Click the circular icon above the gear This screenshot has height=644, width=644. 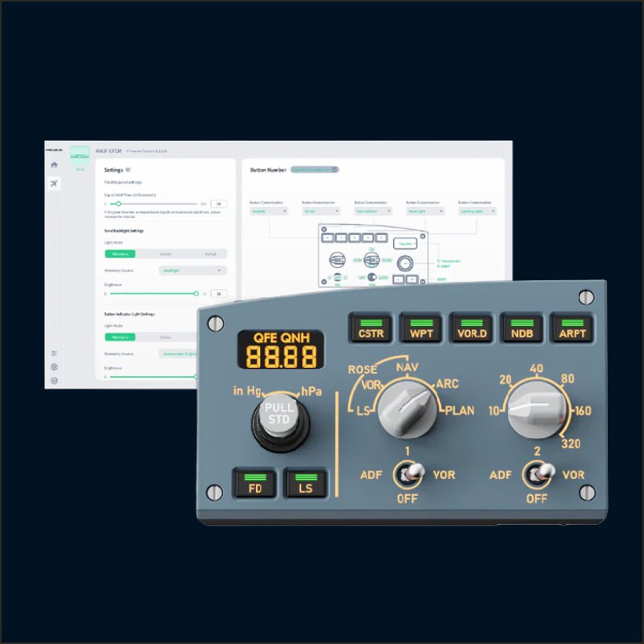54,367
